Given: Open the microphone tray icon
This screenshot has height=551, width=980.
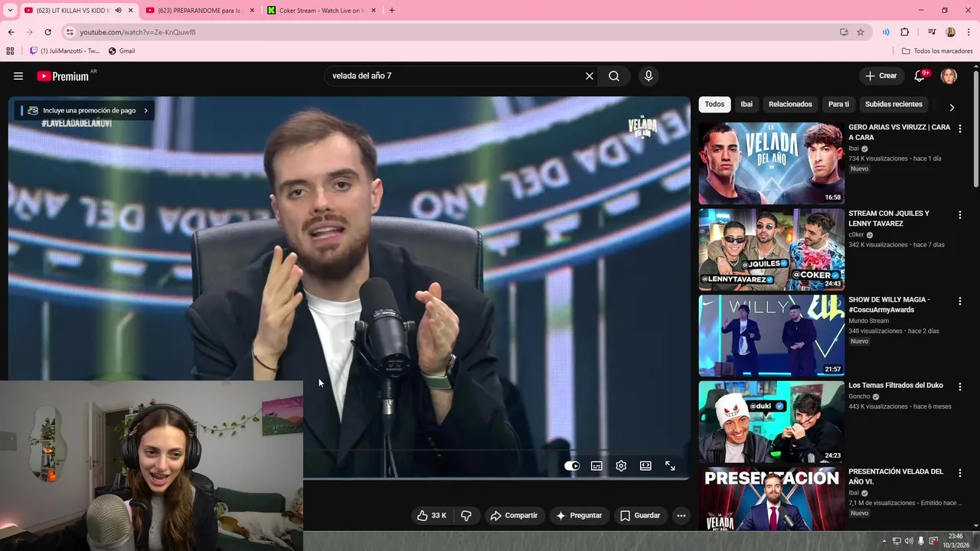Looking at the screenshot, I should coord(921,541).
